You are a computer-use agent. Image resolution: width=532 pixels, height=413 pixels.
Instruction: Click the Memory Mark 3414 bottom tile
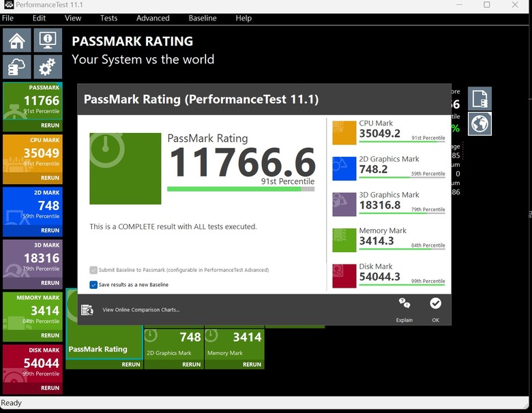(235, 344)
